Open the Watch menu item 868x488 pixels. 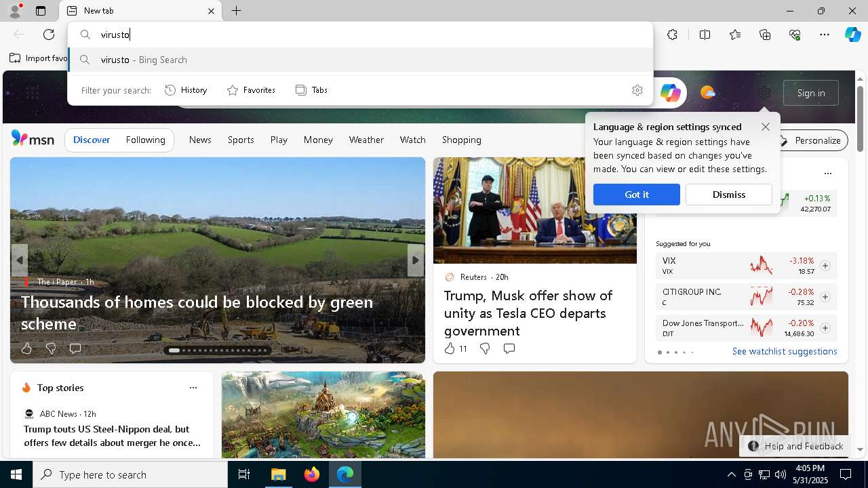(x=413, y=140)
